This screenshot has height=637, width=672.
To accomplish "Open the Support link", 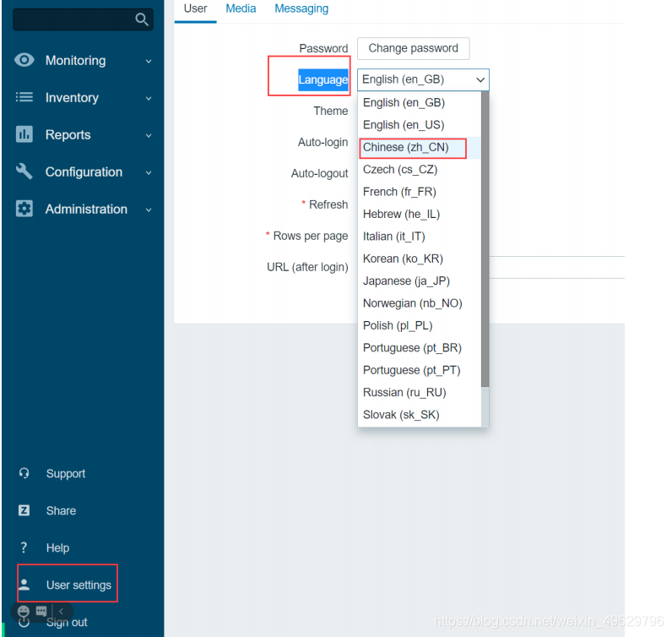I will point(66,474).
